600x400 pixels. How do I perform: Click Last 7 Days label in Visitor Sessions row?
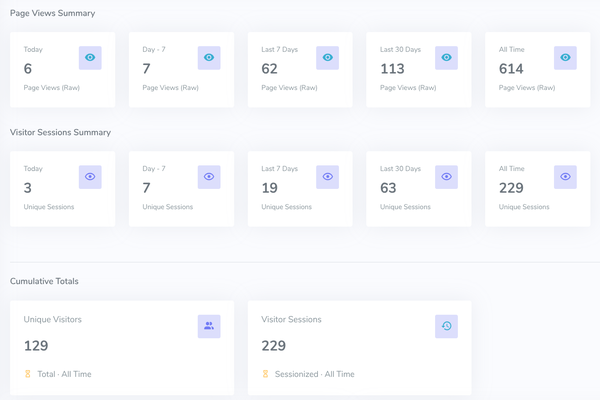[279, 169]
